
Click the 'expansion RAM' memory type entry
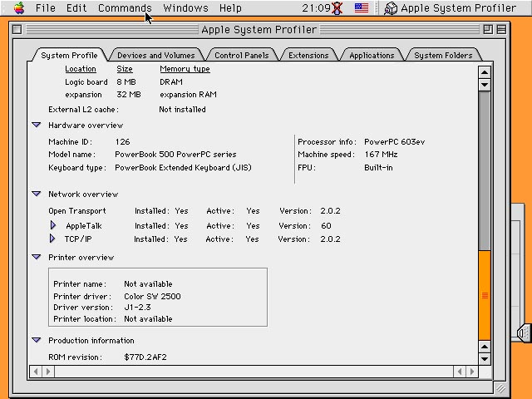tap(188, 95)
